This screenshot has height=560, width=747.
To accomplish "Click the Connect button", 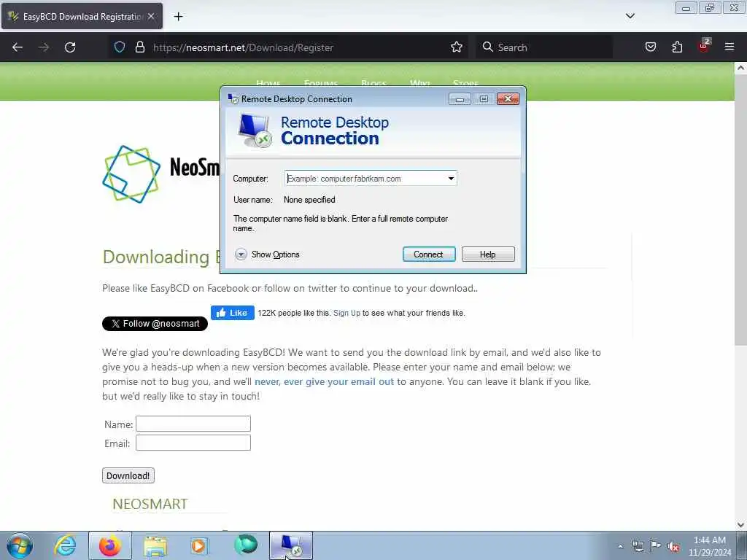I will click(429, 254).
